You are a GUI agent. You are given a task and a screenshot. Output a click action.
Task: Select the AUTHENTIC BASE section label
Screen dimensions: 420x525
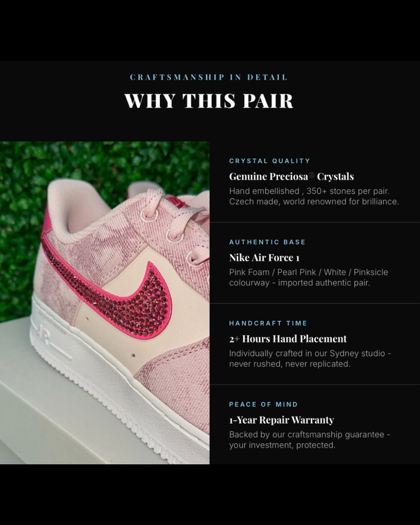click(267, 242)
